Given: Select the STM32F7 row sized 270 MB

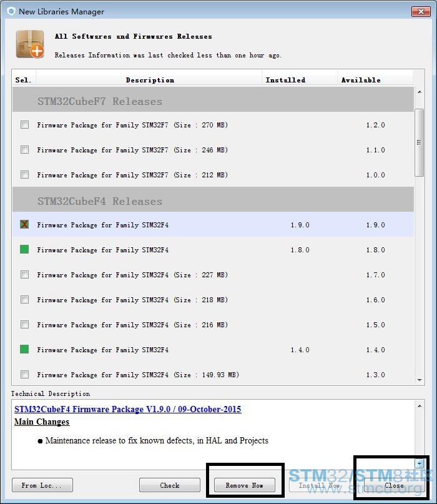Looking at the screenshot, I should (x=213, y=125).
